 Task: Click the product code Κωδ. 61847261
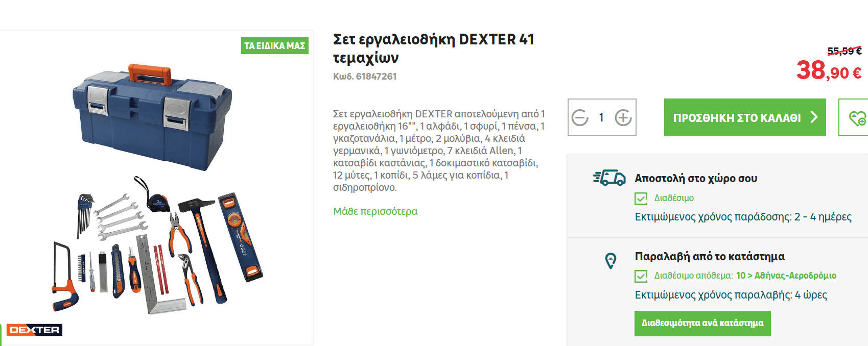click(365, 77)
